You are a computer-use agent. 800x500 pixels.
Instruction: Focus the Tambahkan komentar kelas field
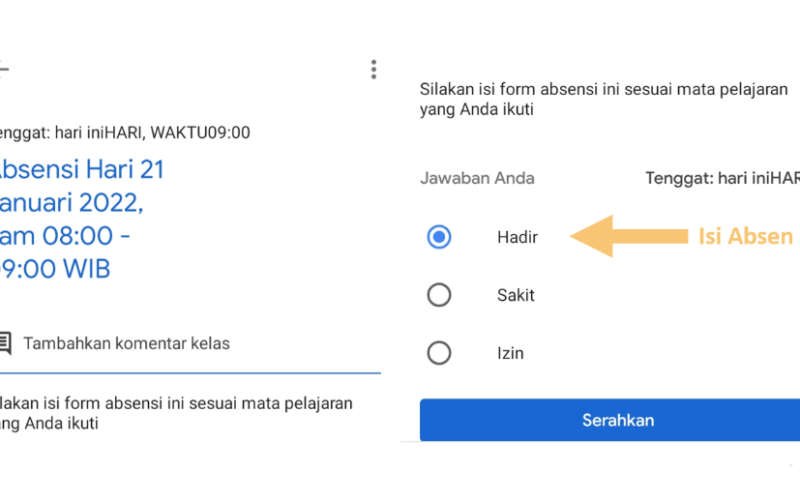[190, 343]
